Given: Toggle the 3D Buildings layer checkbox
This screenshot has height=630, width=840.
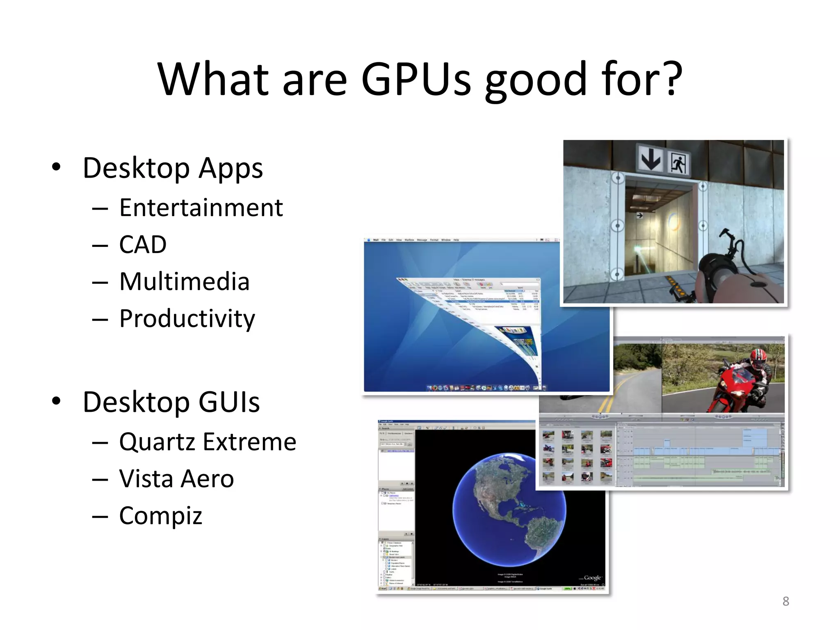Looking at the screenshot, I should tap(384, 551).
